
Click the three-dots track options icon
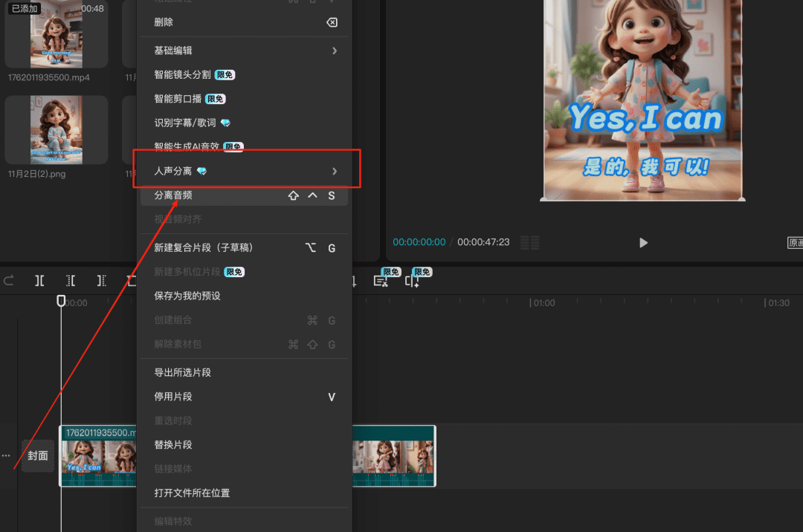[6, 455]
